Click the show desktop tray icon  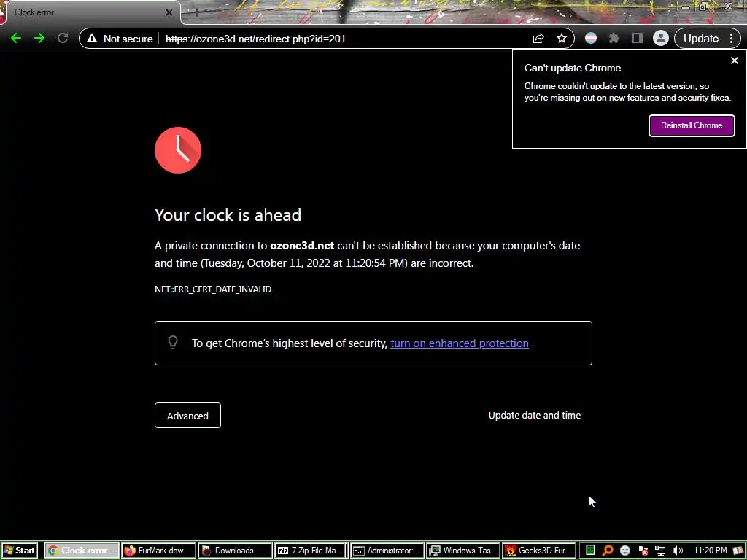[739, 551]
